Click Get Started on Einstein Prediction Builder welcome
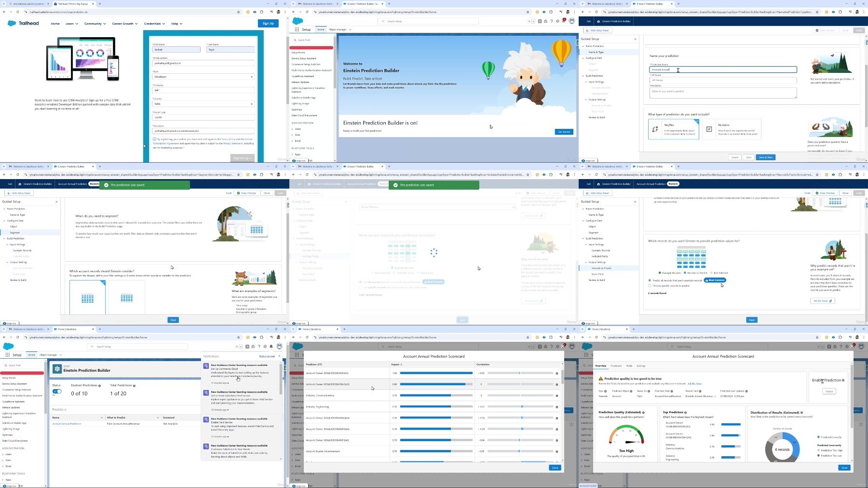The width and height of the screenshot is (868, 488). coord(564,132)
